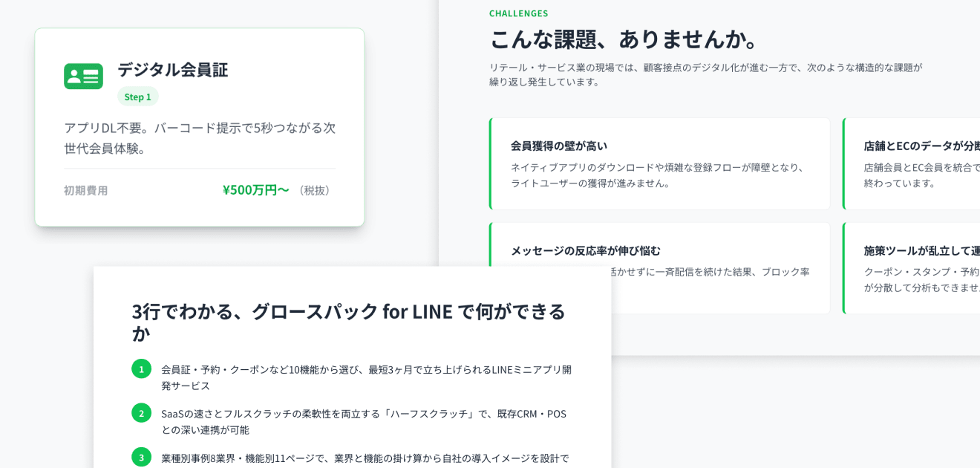This screenshot has width=980, height=468.
Task: Click the number 2 circle badge
Action: tap(142, 413)
